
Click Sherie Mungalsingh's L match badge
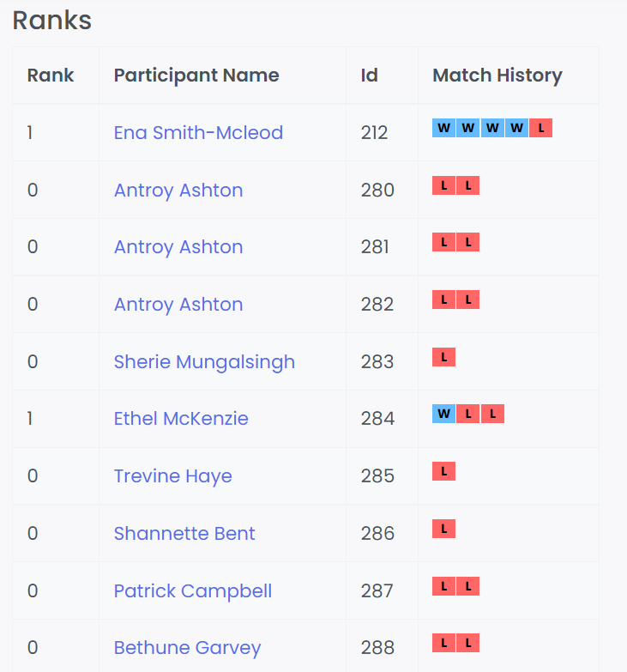[444, 357]
